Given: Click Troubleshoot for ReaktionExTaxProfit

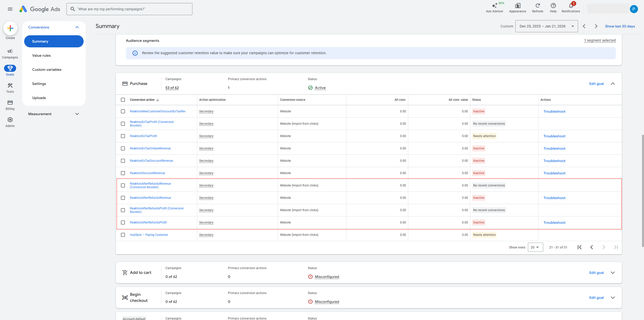Looking at the screenshot, I should [x=554, y=136].
